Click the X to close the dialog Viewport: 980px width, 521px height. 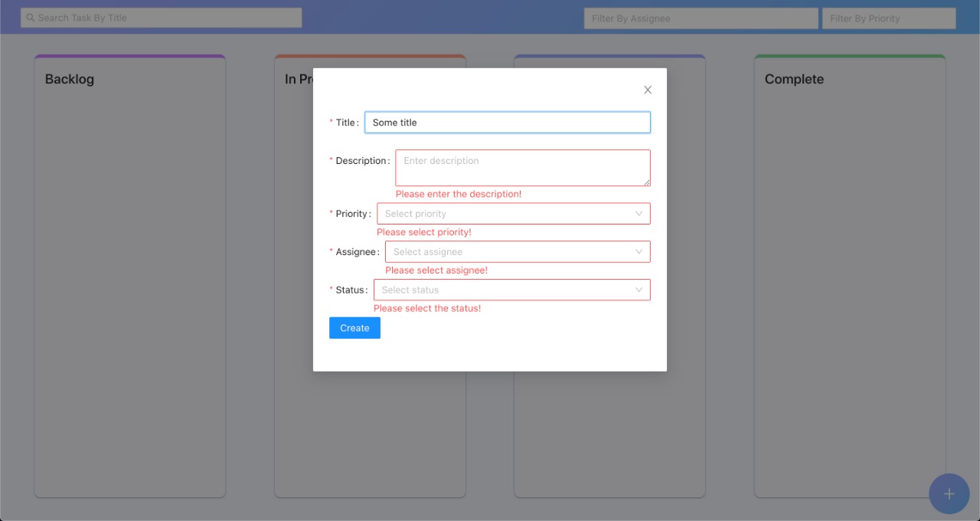pos(647,90)
